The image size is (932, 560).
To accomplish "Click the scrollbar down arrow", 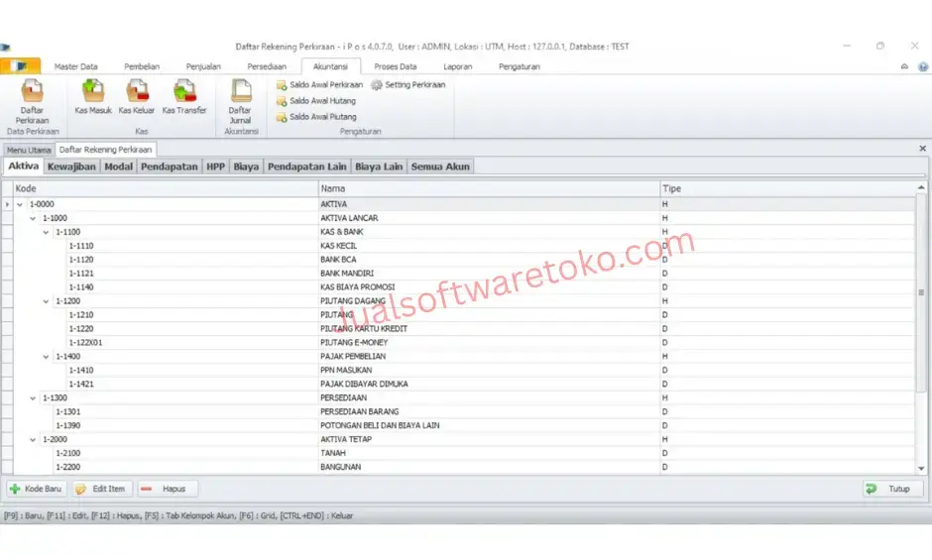I will click(x=921, y=469).
